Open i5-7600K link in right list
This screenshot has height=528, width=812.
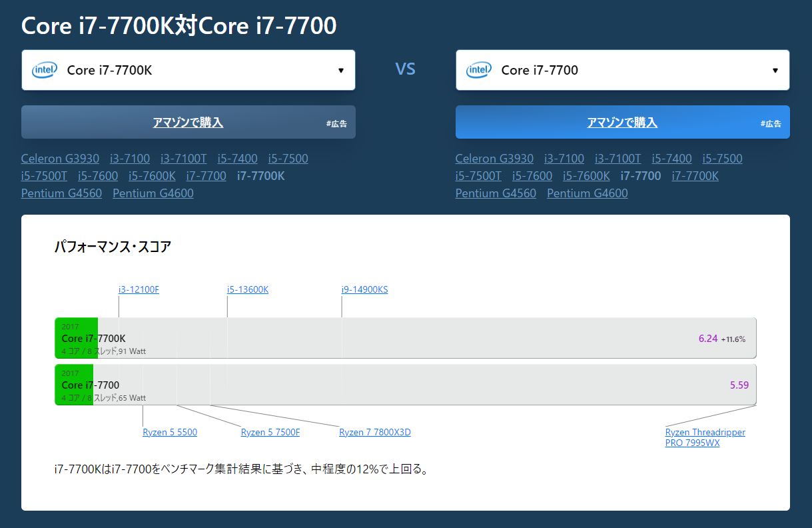tap(587, 176)
